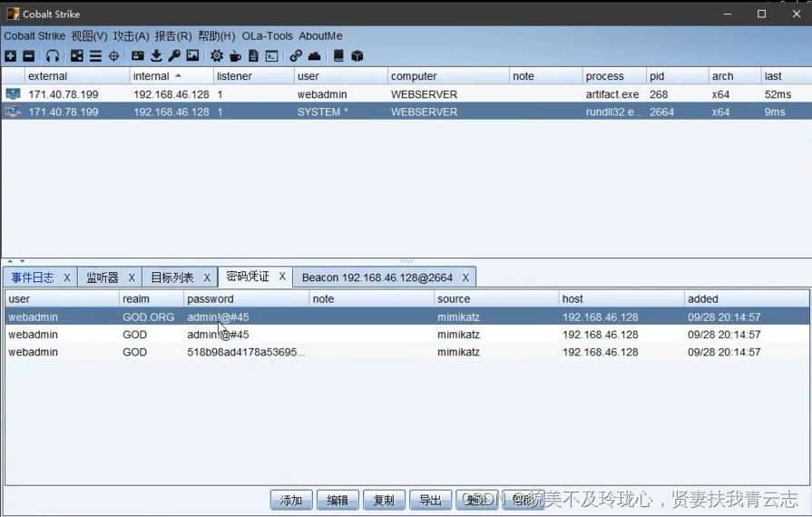812x517 pixels.
Task: Sort credentials by the added column header
Action: click(747, 299)
